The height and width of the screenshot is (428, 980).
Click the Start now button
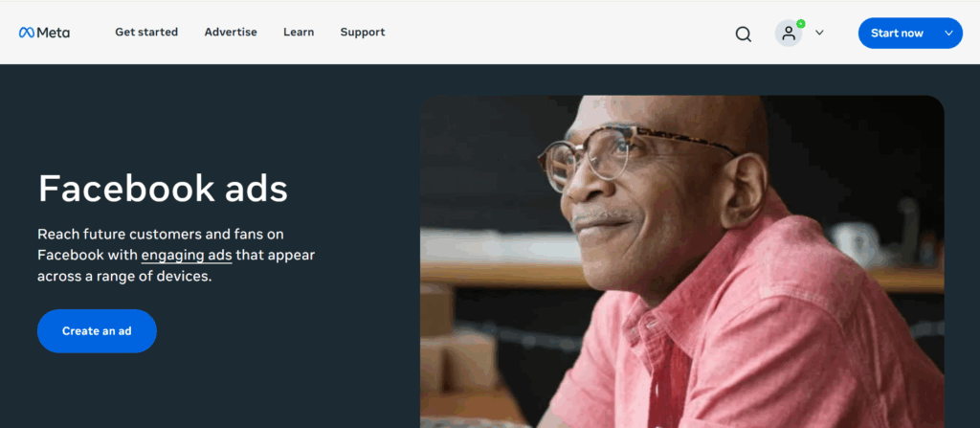(897, 34)
